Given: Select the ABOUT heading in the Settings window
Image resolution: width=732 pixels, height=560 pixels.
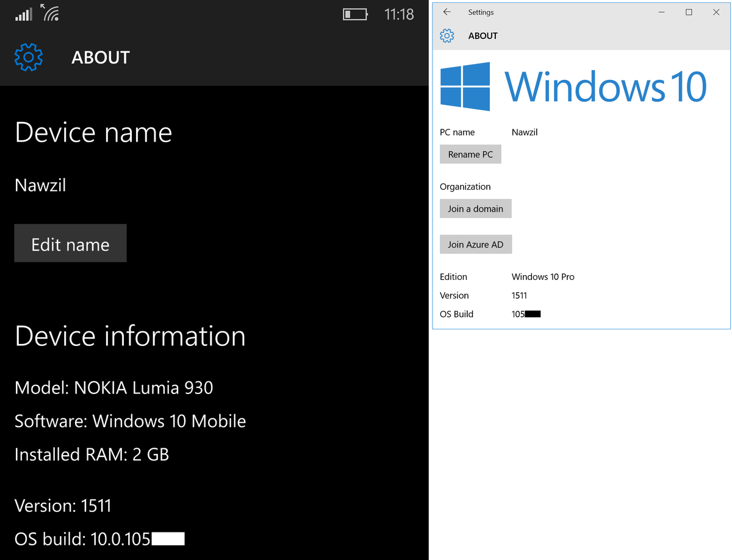Looking at the screenshot, I should (483, 35).
